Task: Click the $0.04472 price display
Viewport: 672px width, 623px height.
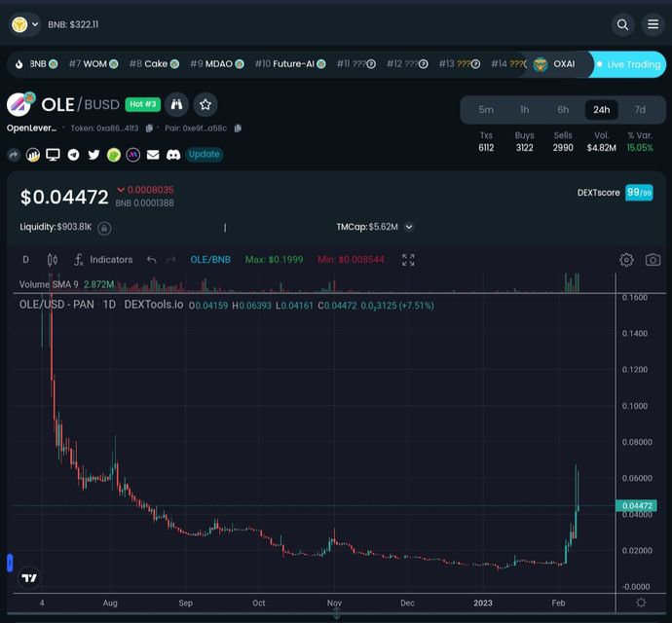Action: coord(64,197)
